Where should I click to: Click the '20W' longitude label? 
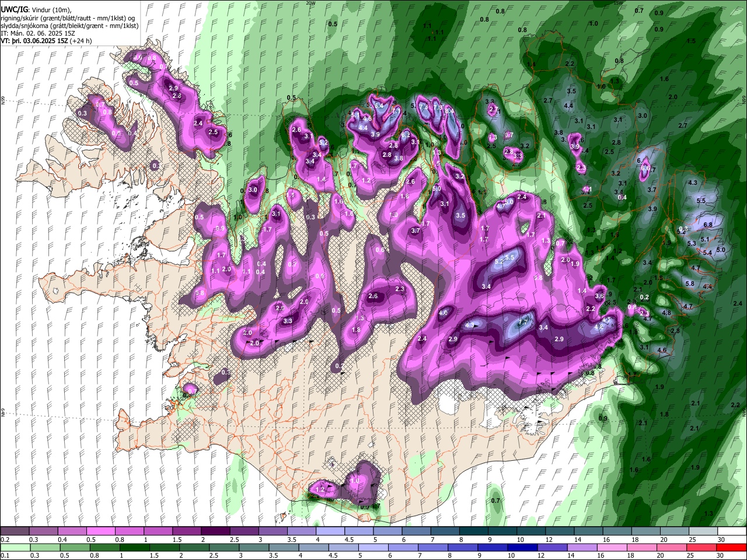tap(310, 3)
